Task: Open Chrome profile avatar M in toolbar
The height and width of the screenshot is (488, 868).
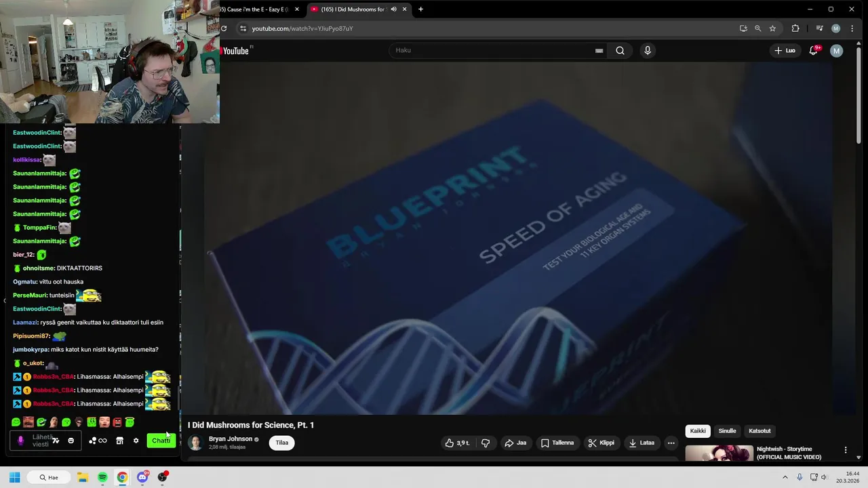Action: (x=835, y=28)
